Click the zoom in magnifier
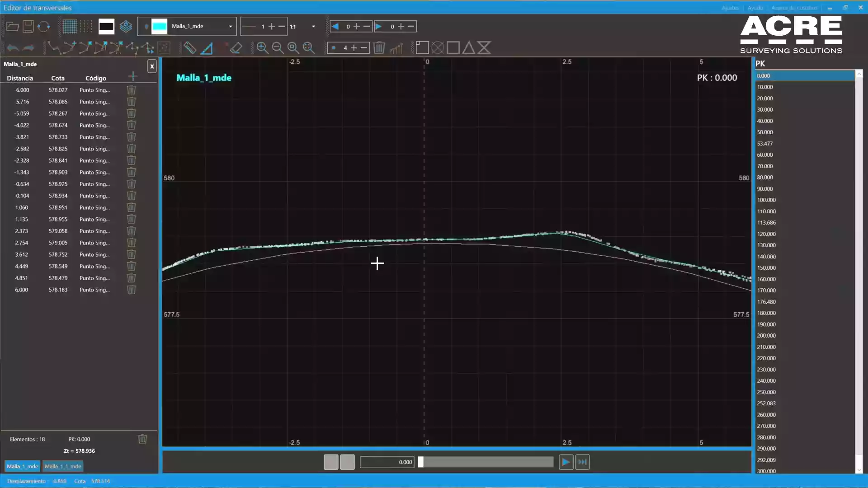Screen dimensions: 868x488 (x=262, y=48)
